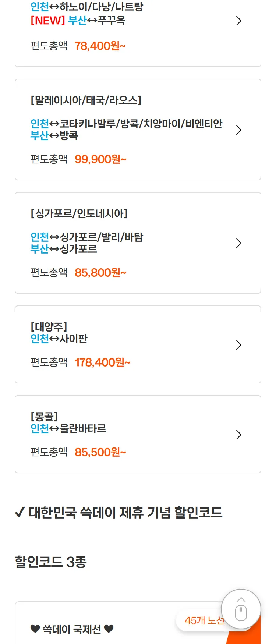Tap the scroll-to-top mouse icon

pyautogui.click(x=241, y=609)
